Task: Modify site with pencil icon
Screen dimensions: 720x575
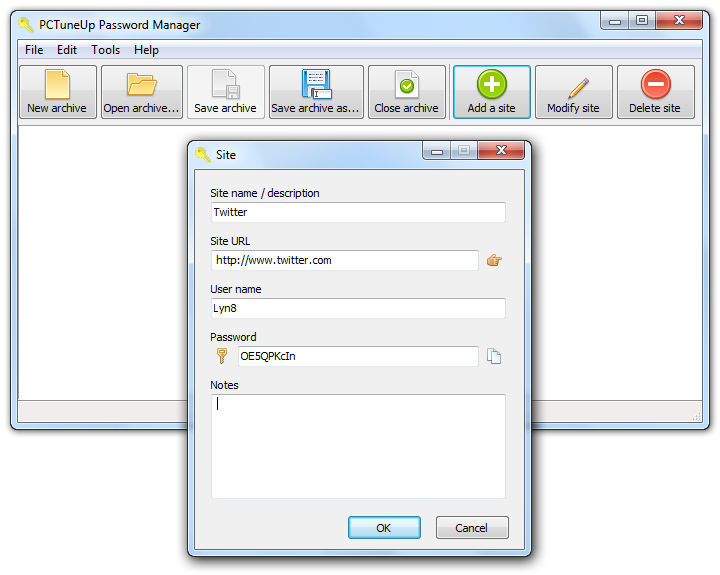Action: 574,92
